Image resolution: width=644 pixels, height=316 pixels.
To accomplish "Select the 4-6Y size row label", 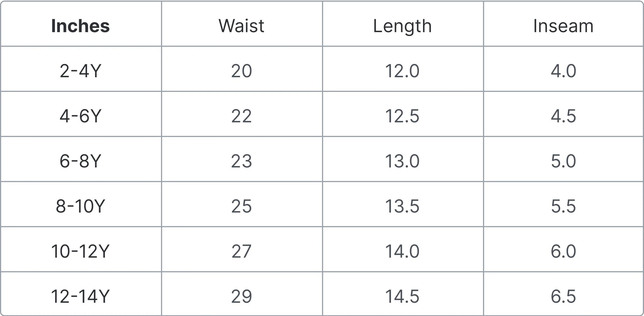I will pos(80,116).
